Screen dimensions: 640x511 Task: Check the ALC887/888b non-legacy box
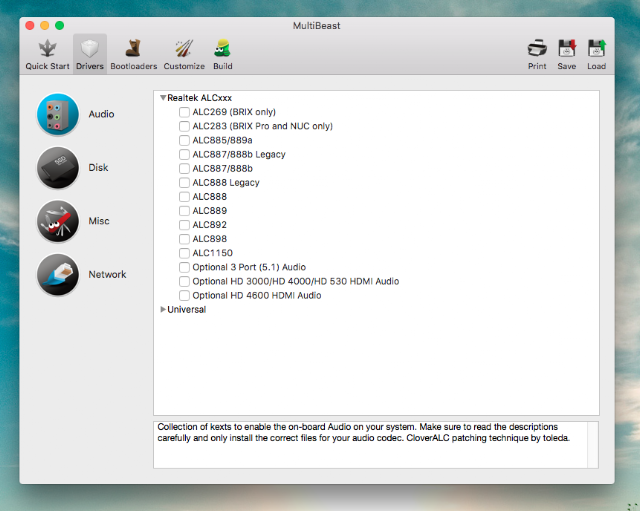184,169
